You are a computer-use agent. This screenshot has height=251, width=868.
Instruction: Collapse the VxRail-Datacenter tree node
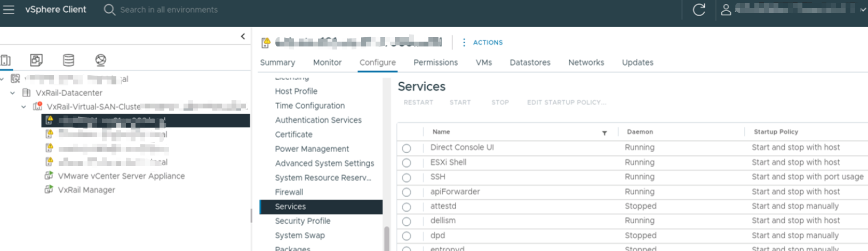click(12, 93)
